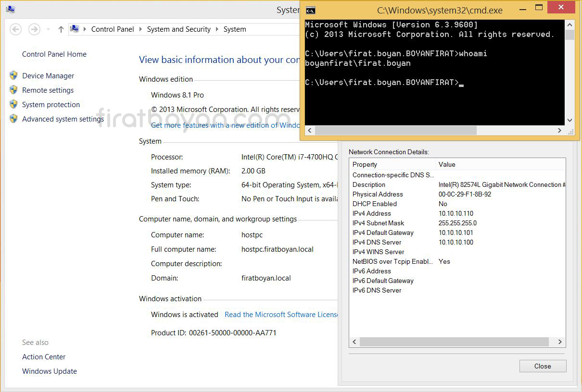Click the Product ID text
This screenshot has height=392, width=582.
tap(214, 332)
